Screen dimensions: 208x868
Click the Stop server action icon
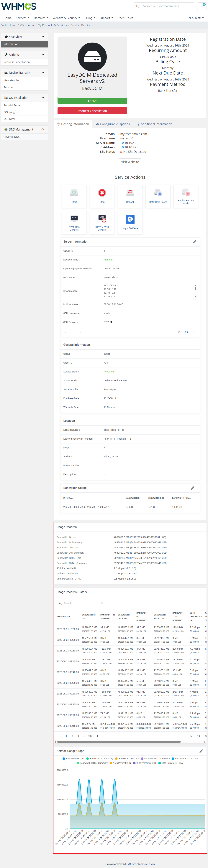(x=102, y=193)
